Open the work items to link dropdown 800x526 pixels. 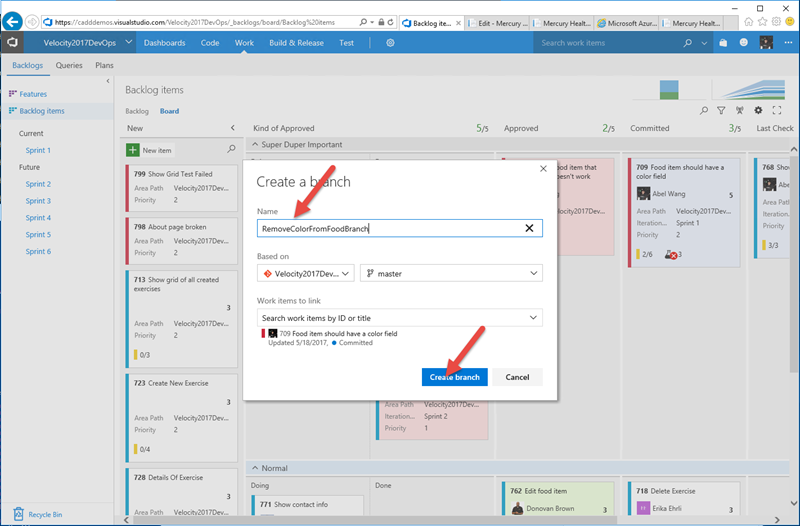click(x=533, y=318)
